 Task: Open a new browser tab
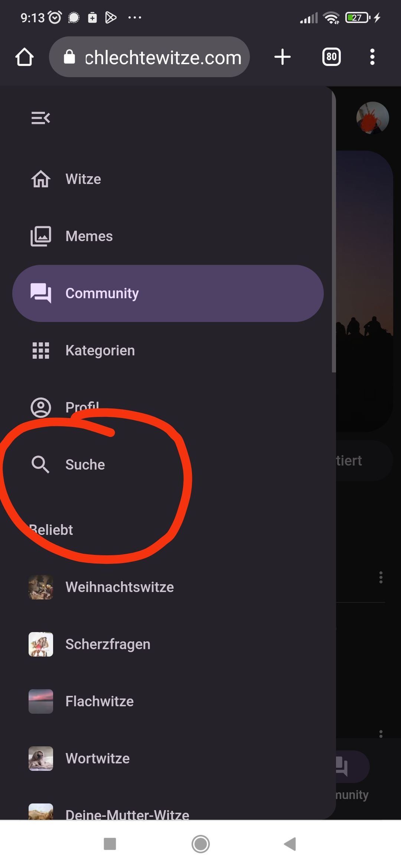coord(283,57)
